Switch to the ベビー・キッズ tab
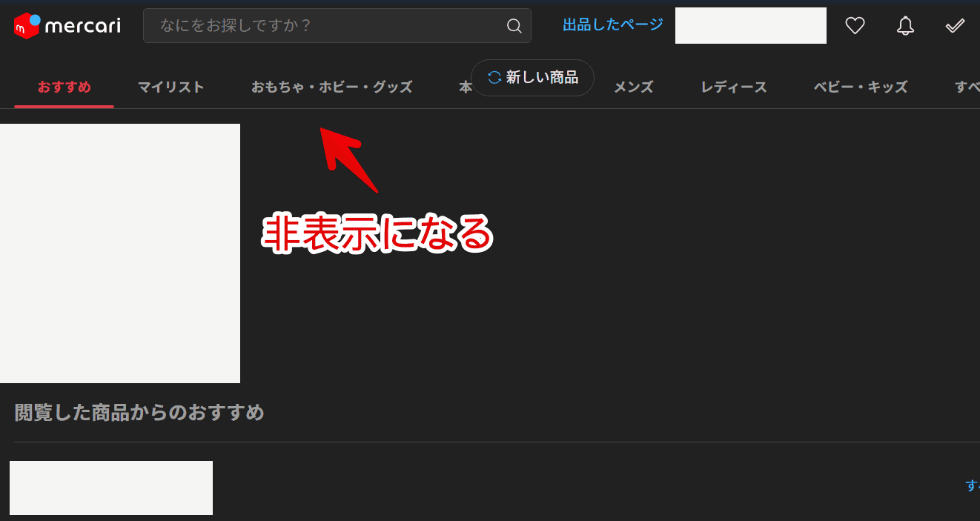The height and width of the screenshot is (521, 980). 861,87
